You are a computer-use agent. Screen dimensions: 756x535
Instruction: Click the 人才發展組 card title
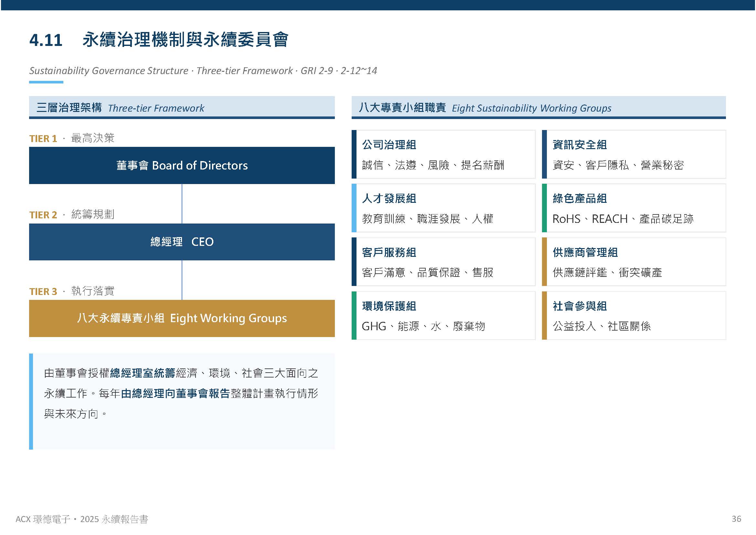[x=389, y=198]
